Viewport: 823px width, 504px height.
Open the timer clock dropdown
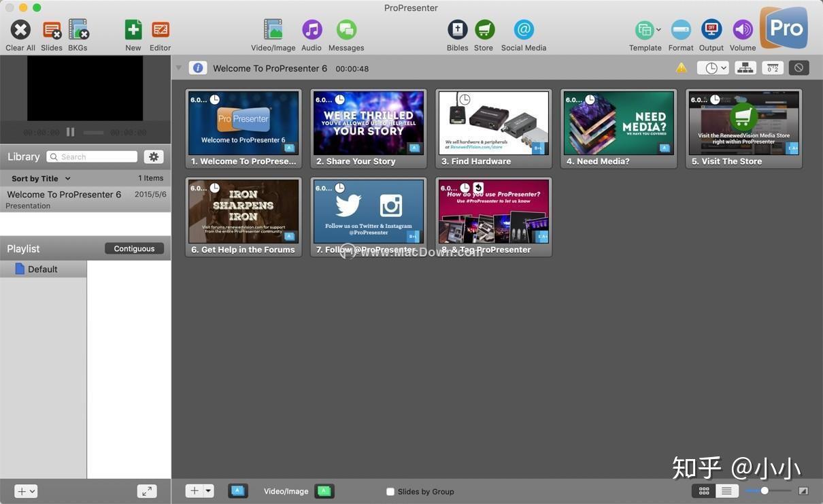coord(712,67)
